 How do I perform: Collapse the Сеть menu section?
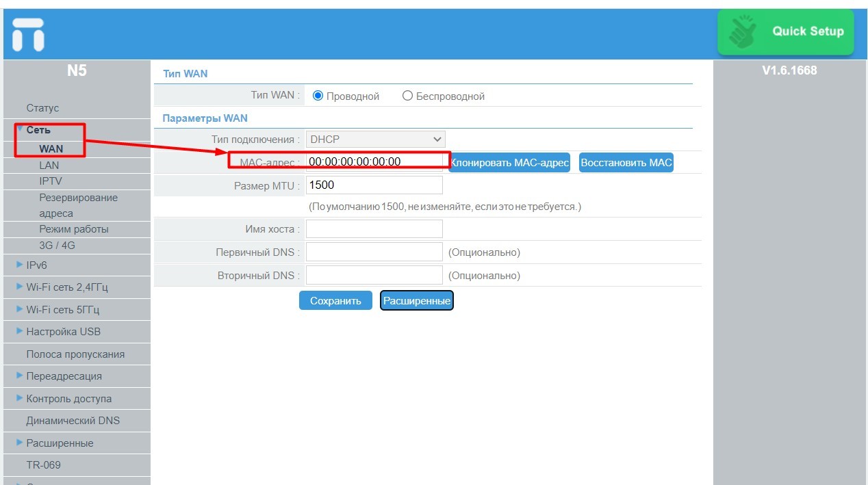tap(38, 130)
